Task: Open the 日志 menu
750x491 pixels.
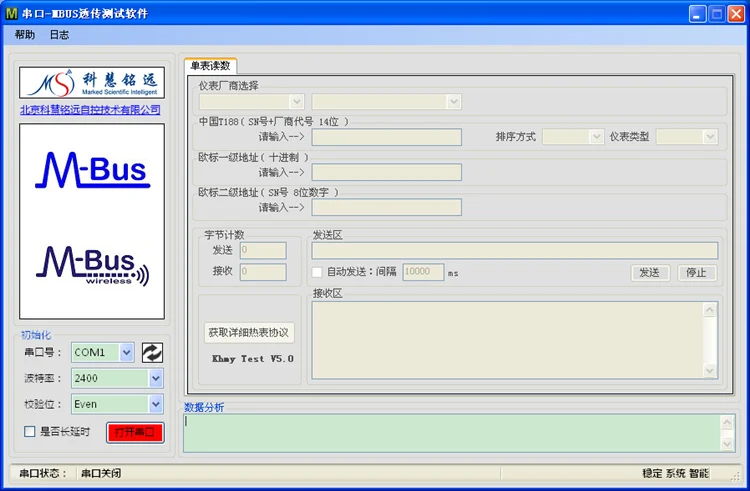Action: click(x=59, y=34)
